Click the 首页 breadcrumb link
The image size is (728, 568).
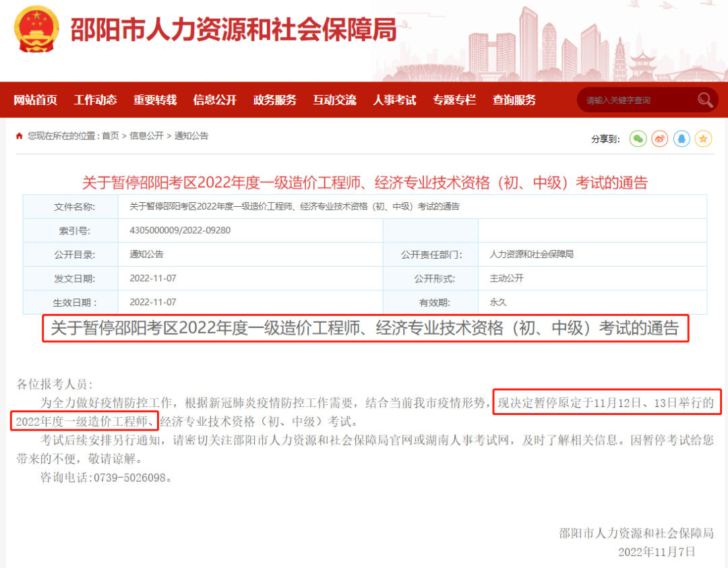click(x=111, y=136)
